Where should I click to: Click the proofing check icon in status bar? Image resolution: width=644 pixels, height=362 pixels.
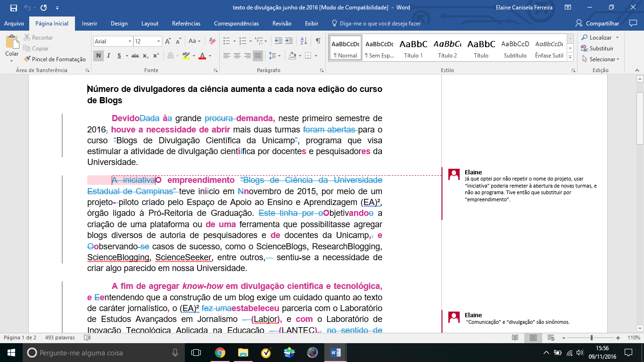tap(87, 337)
